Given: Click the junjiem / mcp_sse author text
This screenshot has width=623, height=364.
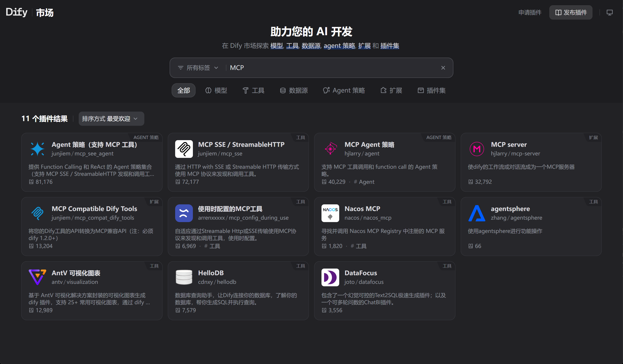Looking at the screenshot, I should click(220, 154).
